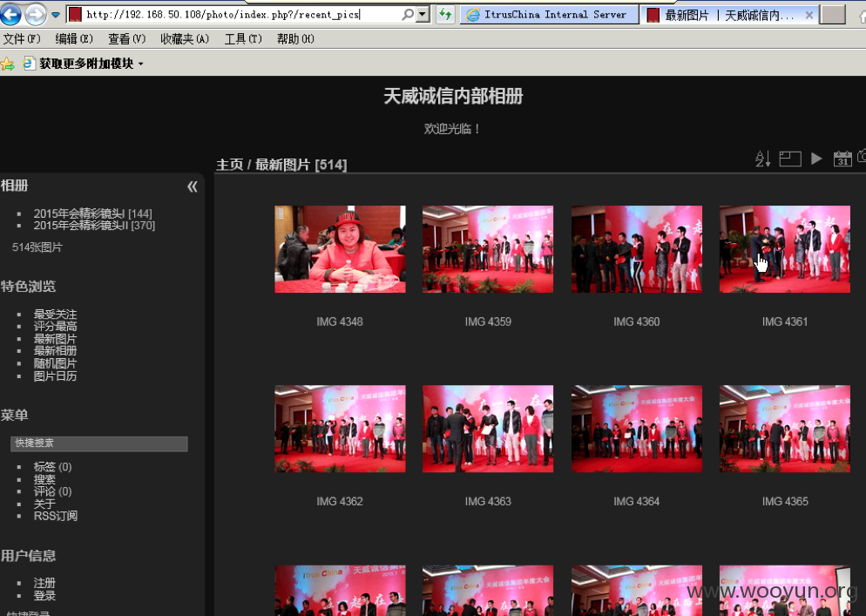Click the 快捷搜索 search box
866x616 pixels.
click(x=99, y=443)
